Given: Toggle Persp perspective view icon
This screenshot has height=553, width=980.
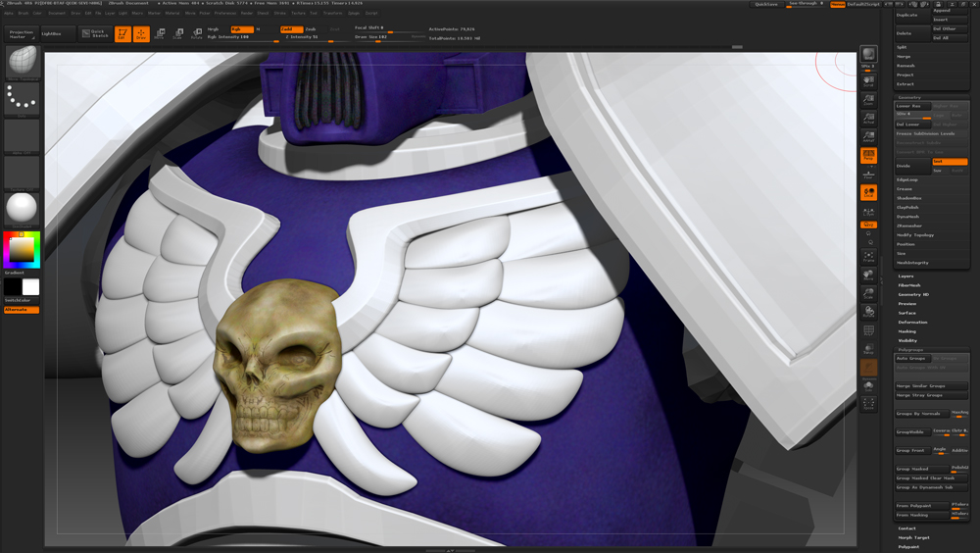Looking at the screenshot, I should click(x=868, y=155).
